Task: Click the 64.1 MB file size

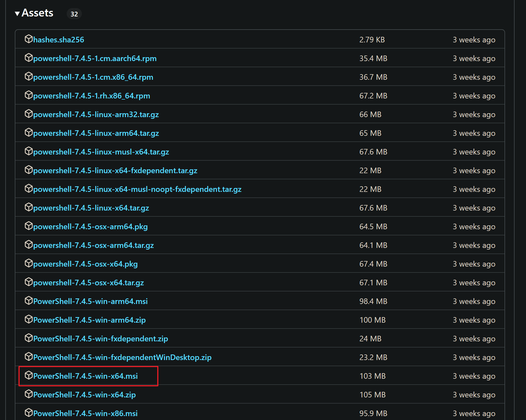Action: pos(373,245)
